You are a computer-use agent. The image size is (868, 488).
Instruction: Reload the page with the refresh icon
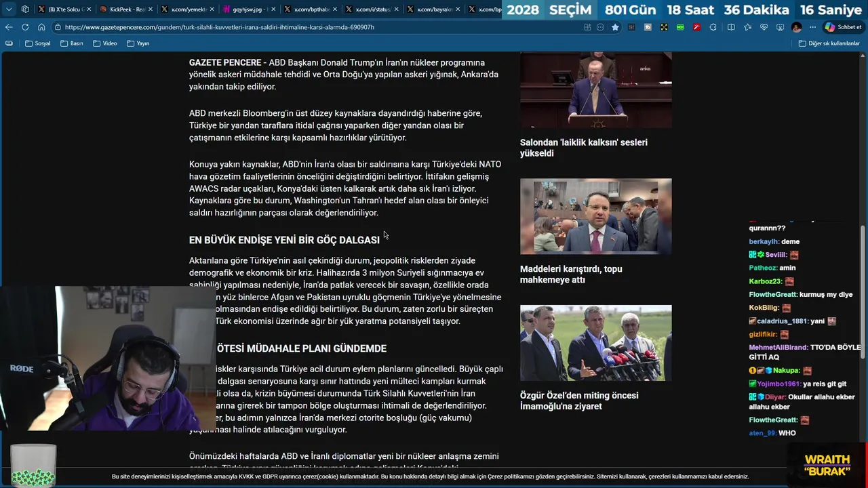tap(25, 27)
